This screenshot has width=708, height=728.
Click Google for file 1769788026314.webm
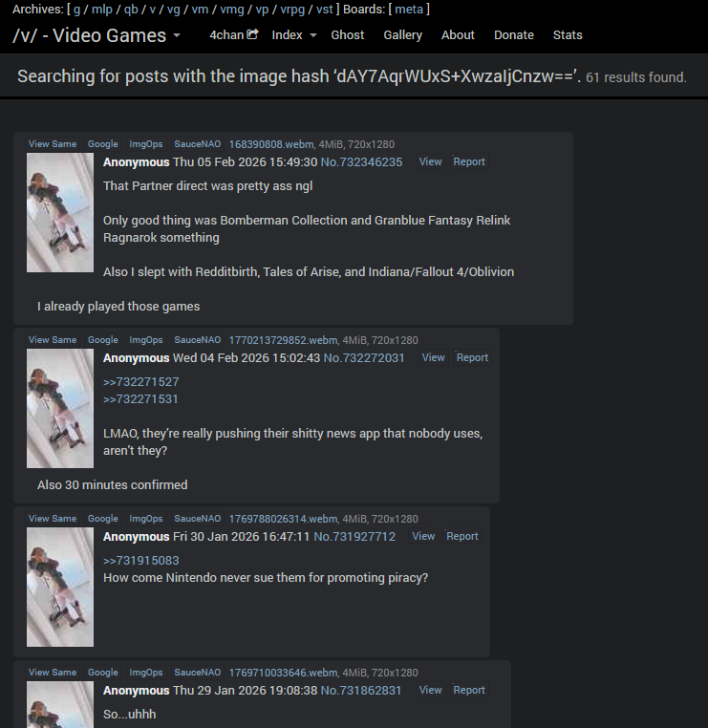pos(103,519)
